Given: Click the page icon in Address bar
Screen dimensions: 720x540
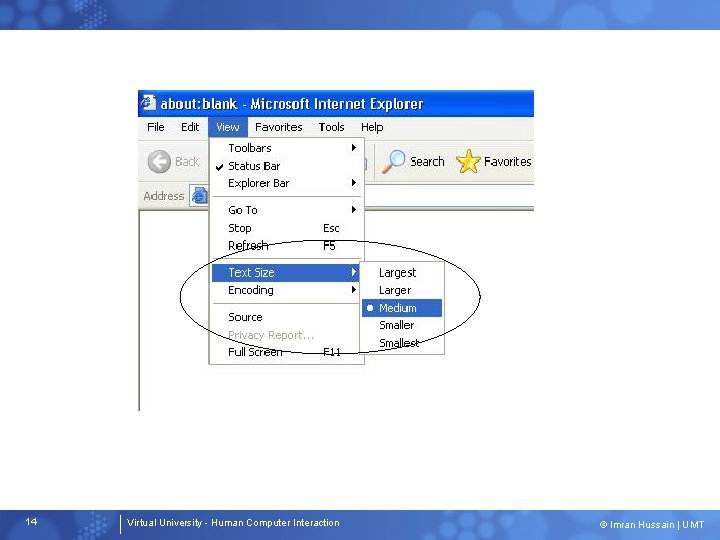Looking at the screenshot, I should tap(199, 196).
